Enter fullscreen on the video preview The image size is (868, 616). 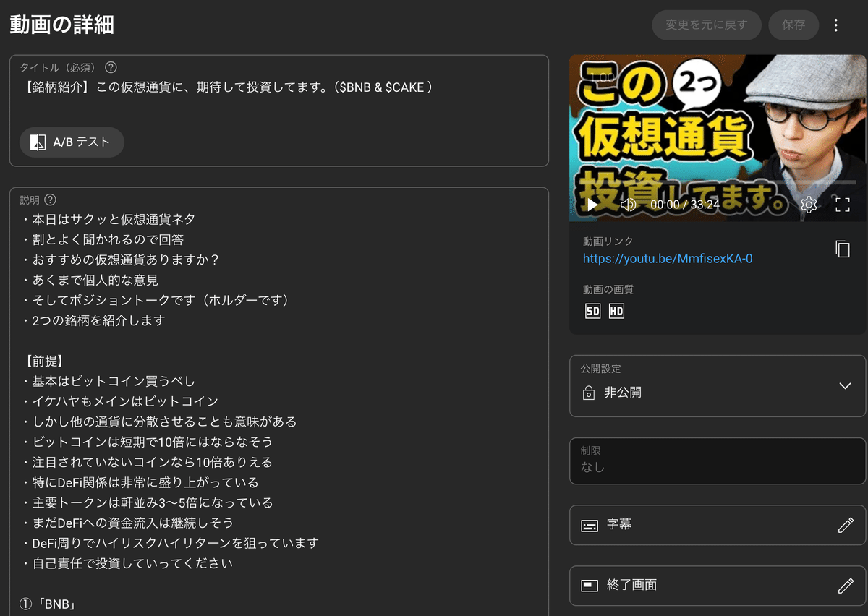(x=843, y=205)
